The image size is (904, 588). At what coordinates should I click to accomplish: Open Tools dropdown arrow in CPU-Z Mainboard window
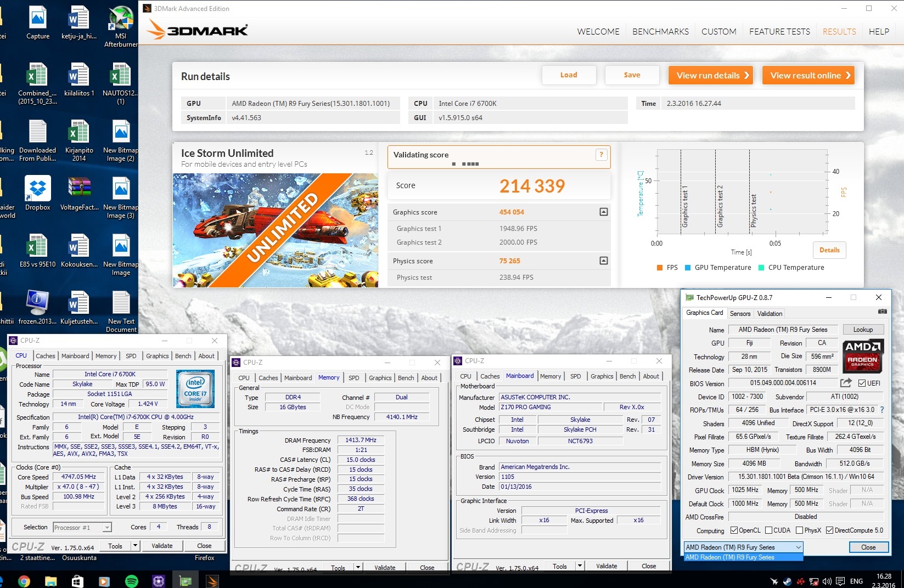(x=580, y=566)
